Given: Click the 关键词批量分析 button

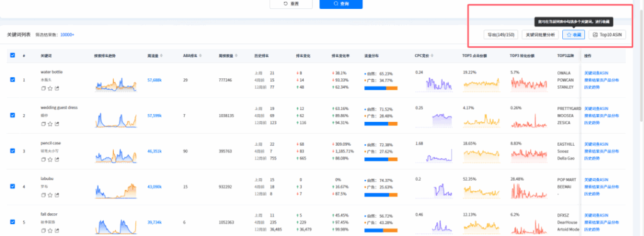Looking at the screenshot, I should click(540, 35).
